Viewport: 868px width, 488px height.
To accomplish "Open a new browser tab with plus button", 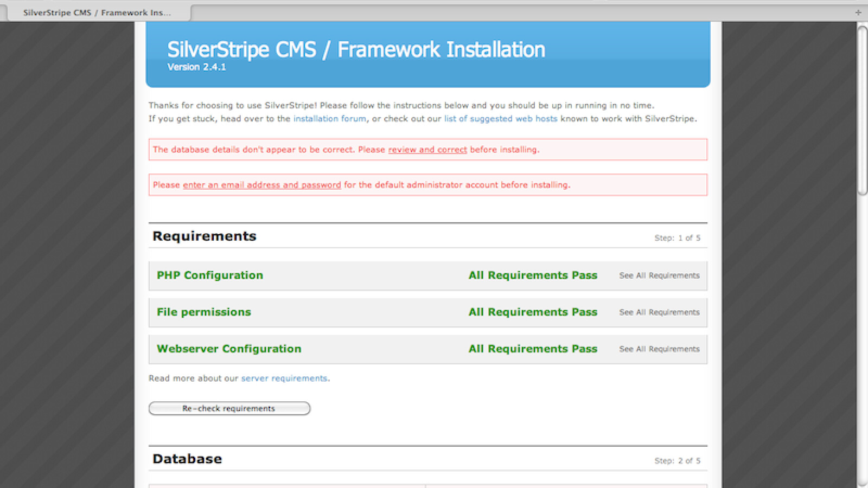I will point(858,12).
